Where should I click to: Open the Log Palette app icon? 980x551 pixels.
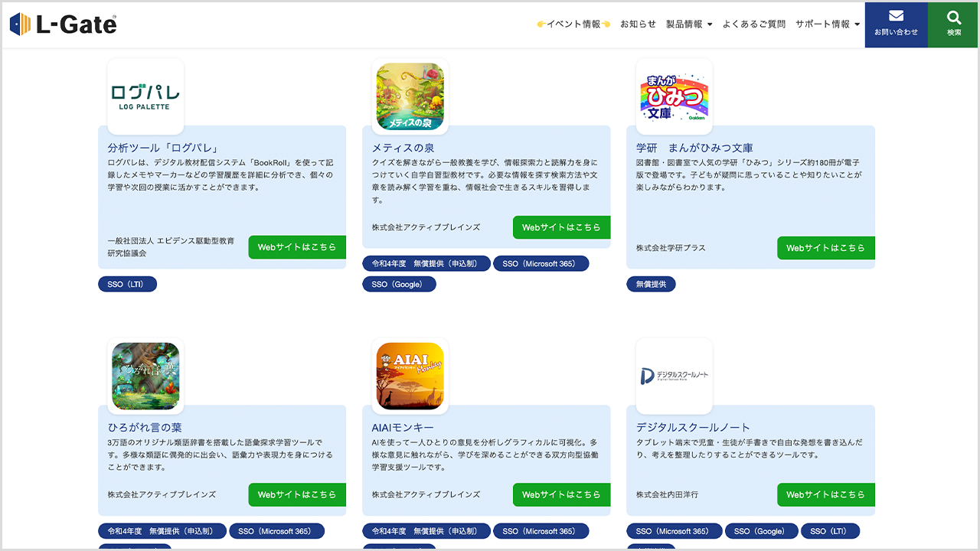click(145, 96)
